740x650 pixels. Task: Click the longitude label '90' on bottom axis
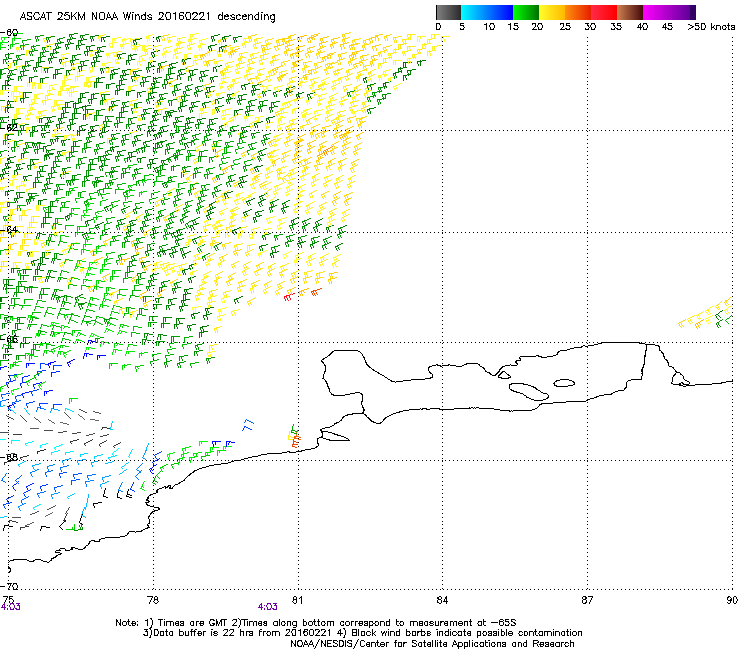click(x=732, y=600)
